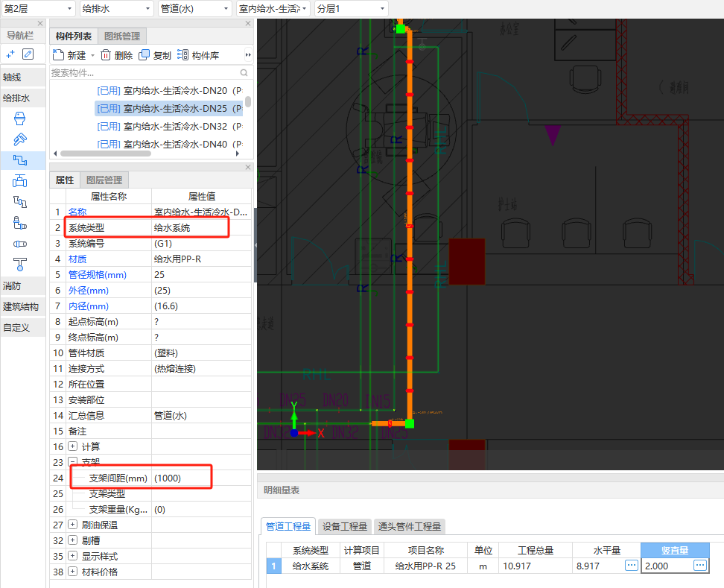The width and height of the screenshot is (724, 588).
Task: Select 室内给水-生活冷水-DN20 in component list
Action: 170,90
